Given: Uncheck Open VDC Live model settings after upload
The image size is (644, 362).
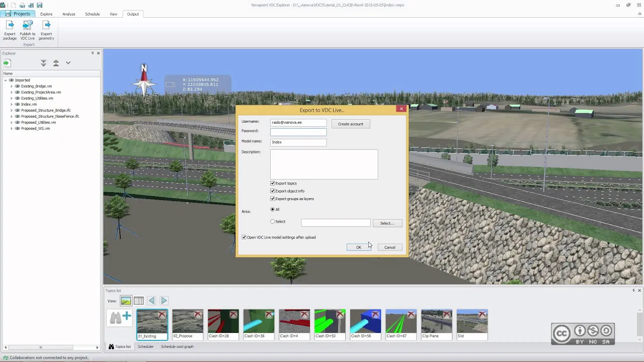Looking at the screenshot, I should tap(244, 237).
